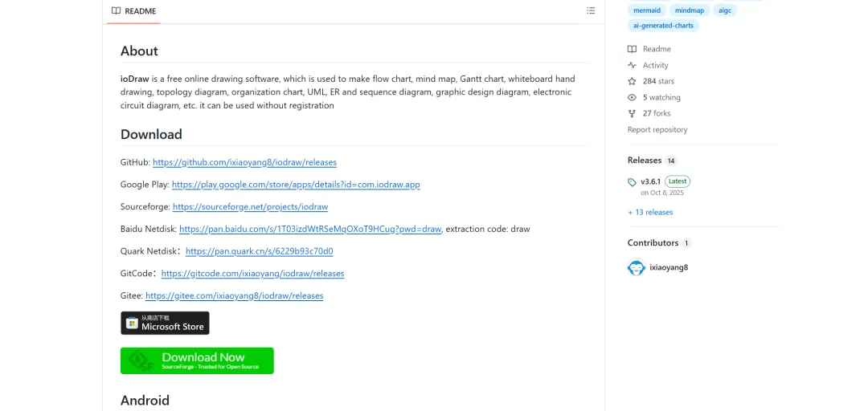Open the Quark Netdisk link
The image size is (868, 411).
[259, 251]
